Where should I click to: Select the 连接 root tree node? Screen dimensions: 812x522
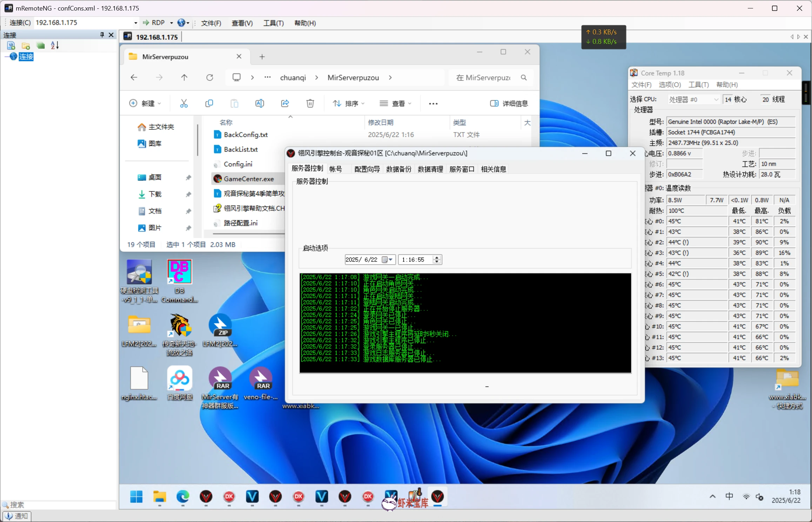coord(26,56)
